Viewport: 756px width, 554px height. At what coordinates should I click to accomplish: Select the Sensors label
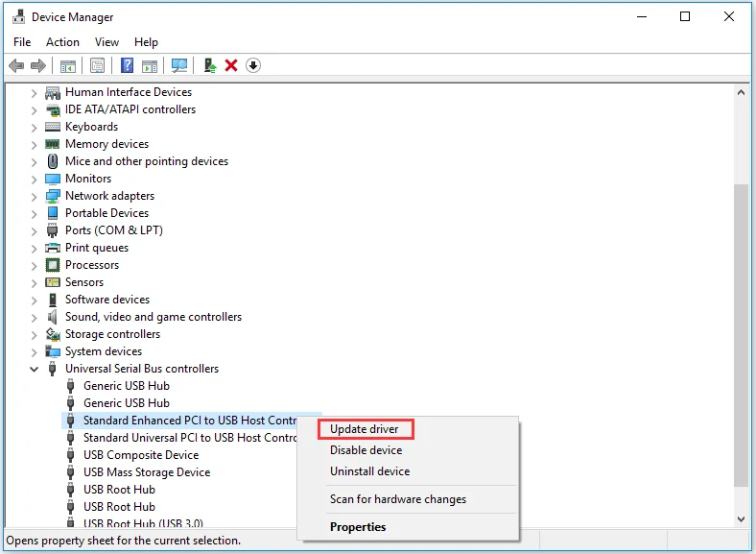tap(84, 282)
